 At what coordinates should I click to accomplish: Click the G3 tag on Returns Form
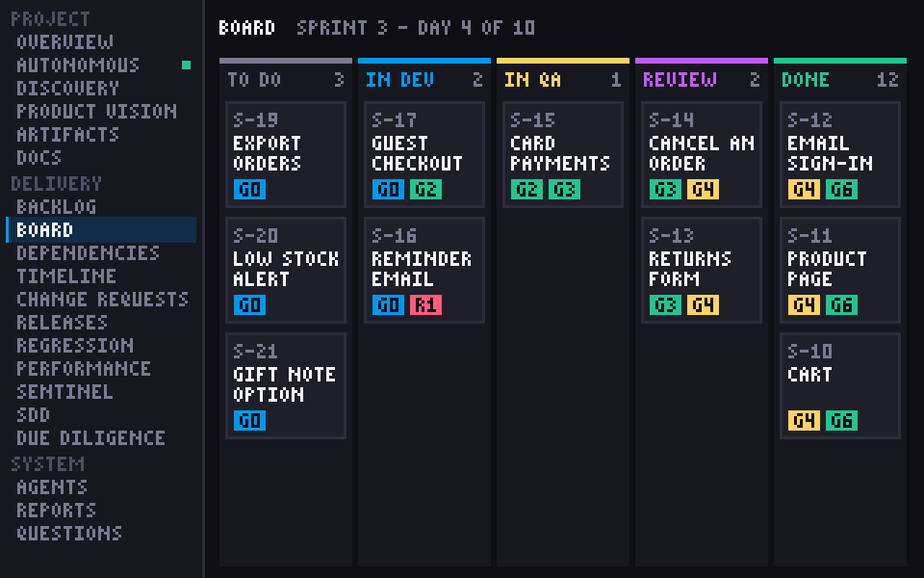click(665, 305)
